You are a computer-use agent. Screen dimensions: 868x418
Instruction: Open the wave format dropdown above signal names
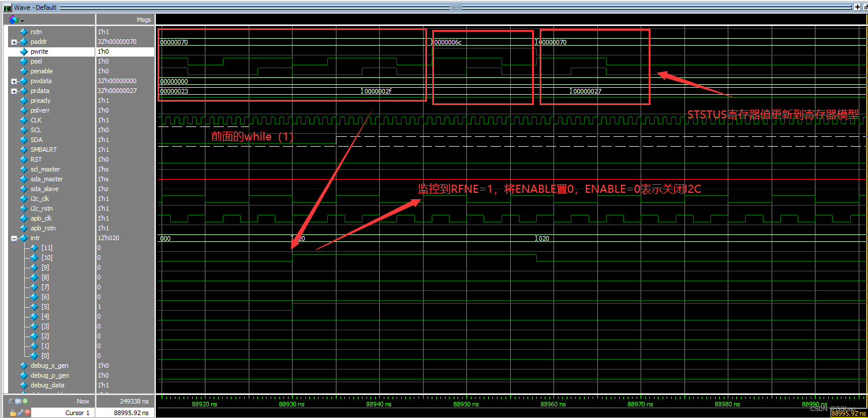coord(15,20)
